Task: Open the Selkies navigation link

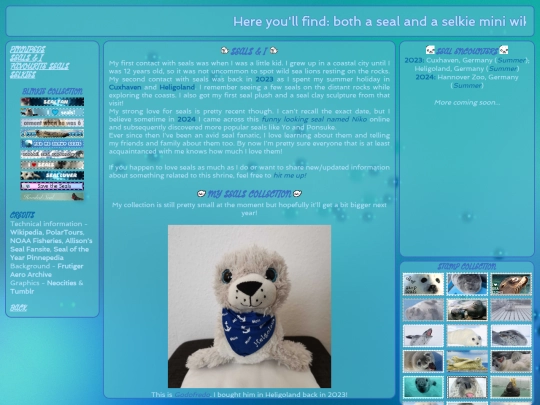Action: tap(23, 74)
